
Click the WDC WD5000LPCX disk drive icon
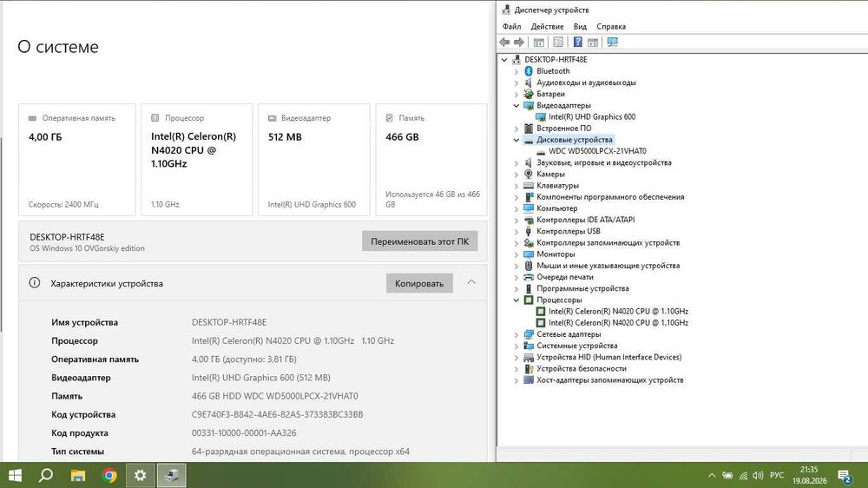pos(540,151)
